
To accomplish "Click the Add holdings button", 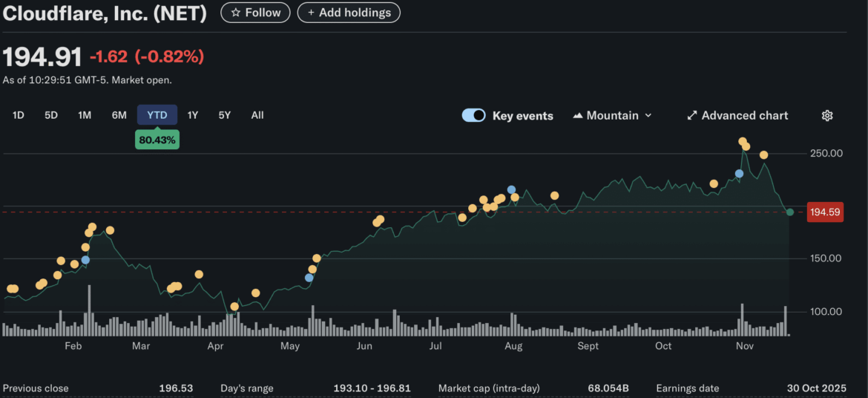I will 349,13.
